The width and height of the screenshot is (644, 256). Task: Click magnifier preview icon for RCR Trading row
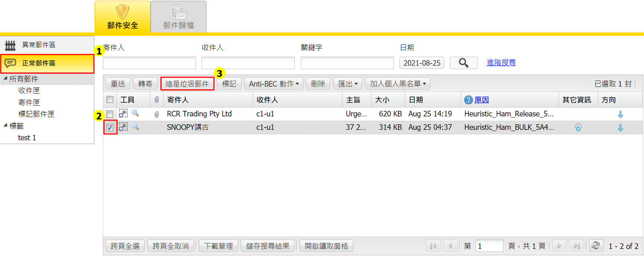click(135, 113)
